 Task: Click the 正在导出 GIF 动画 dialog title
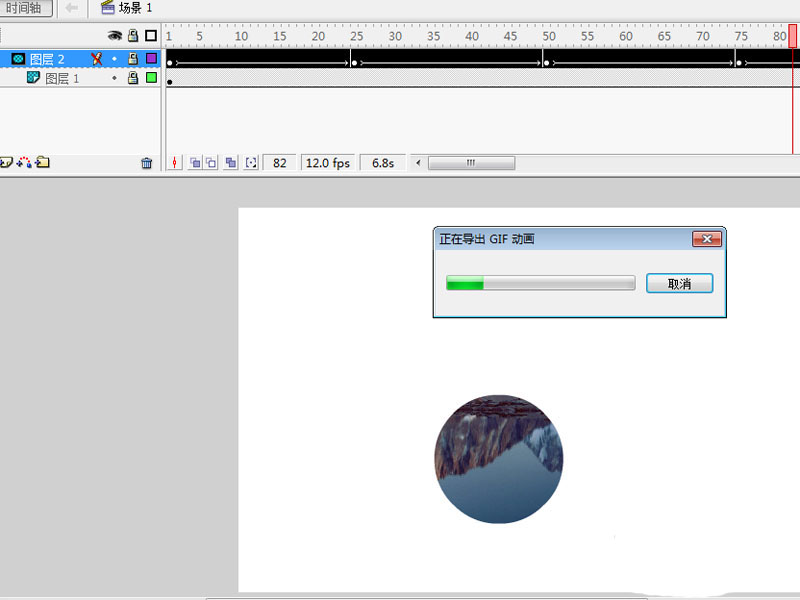click(x=487, y=239)
